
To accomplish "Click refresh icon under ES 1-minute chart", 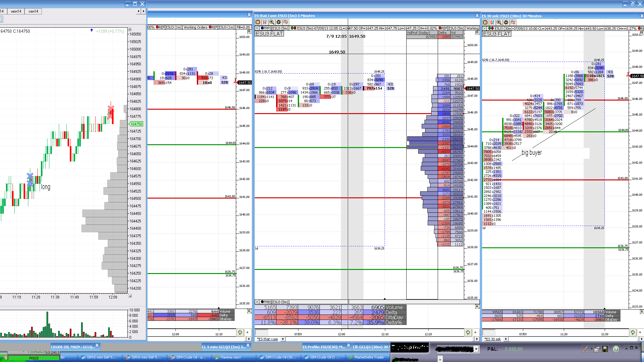I will (x=240, y=332).
